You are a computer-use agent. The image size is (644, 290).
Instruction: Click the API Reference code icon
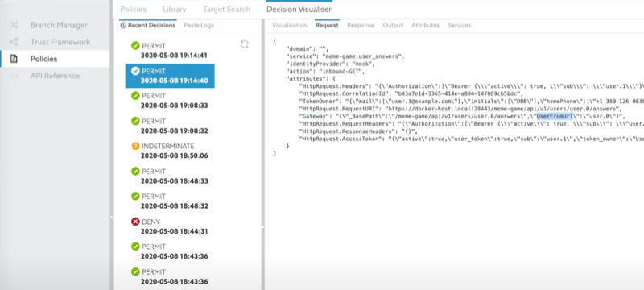14,76
